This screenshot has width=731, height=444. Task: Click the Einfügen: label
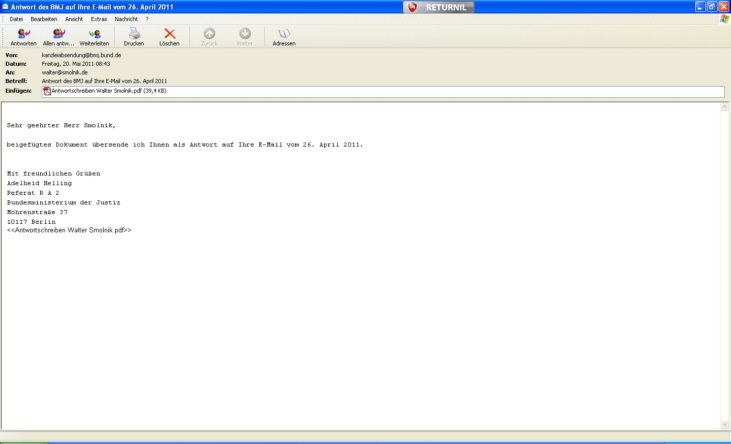tap(18, 91)
